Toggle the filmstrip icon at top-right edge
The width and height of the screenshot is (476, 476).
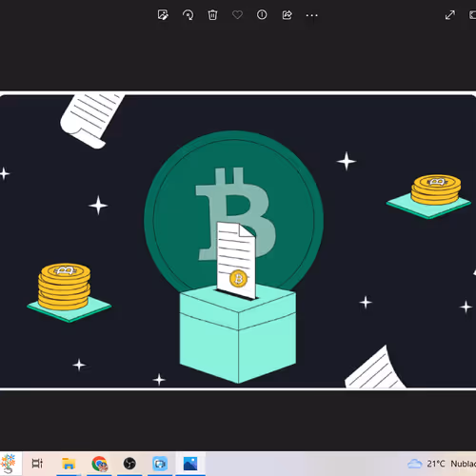(472, 15)
